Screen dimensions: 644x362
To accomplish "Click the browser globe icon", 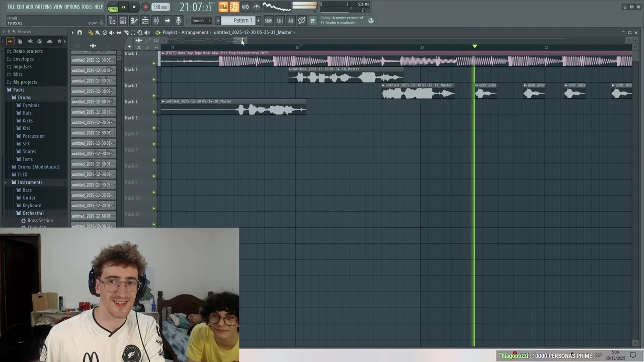I will click(x=40, y=41).
